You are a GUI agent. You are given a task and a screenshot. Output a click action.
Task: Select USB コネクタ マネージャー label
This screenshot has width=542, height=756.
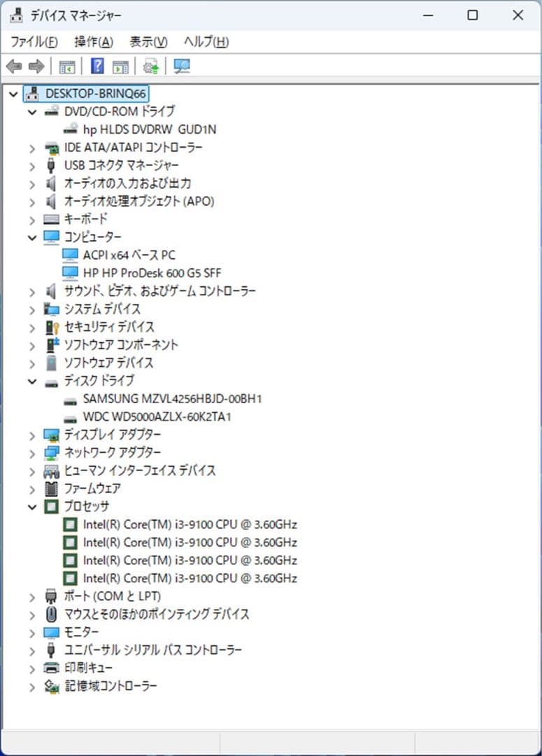point(122,165)
